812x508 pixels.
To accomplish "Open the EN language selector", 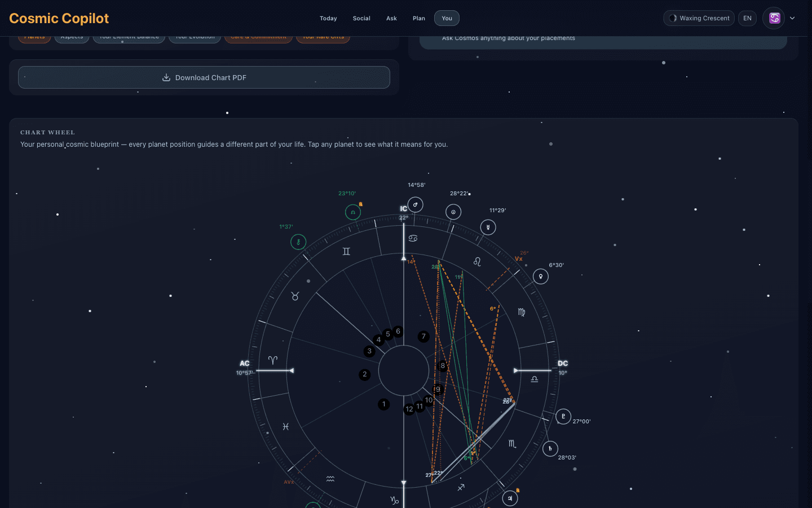I will (x=747, y=18).
